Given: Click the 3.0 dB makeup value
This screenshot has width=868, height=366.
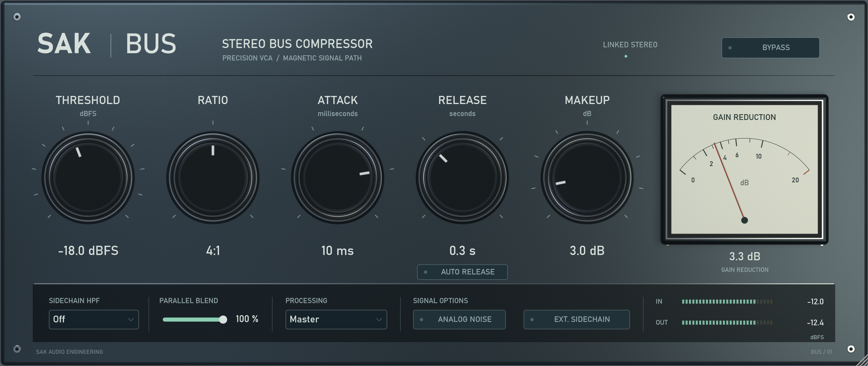Looking at the screenshot, I should [x=587, y=251].
